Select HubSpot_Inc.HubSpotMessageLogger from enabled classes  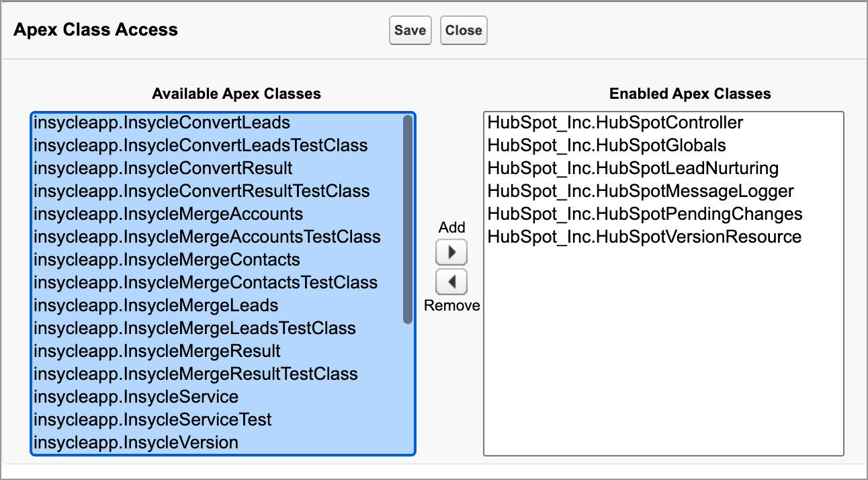coord(638,191)
